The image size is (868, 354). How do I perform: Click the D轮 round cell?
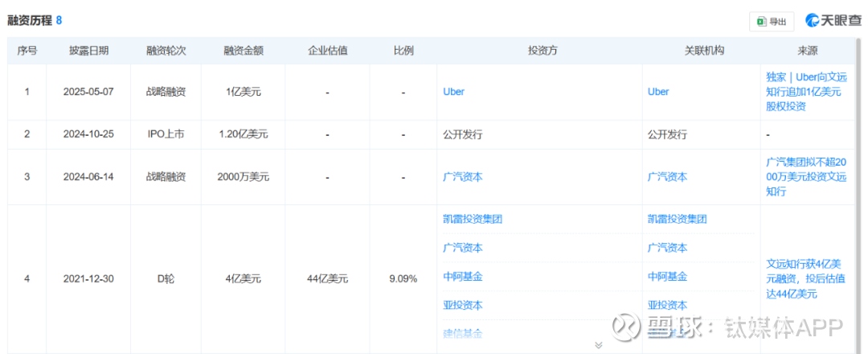pos(166,278)
